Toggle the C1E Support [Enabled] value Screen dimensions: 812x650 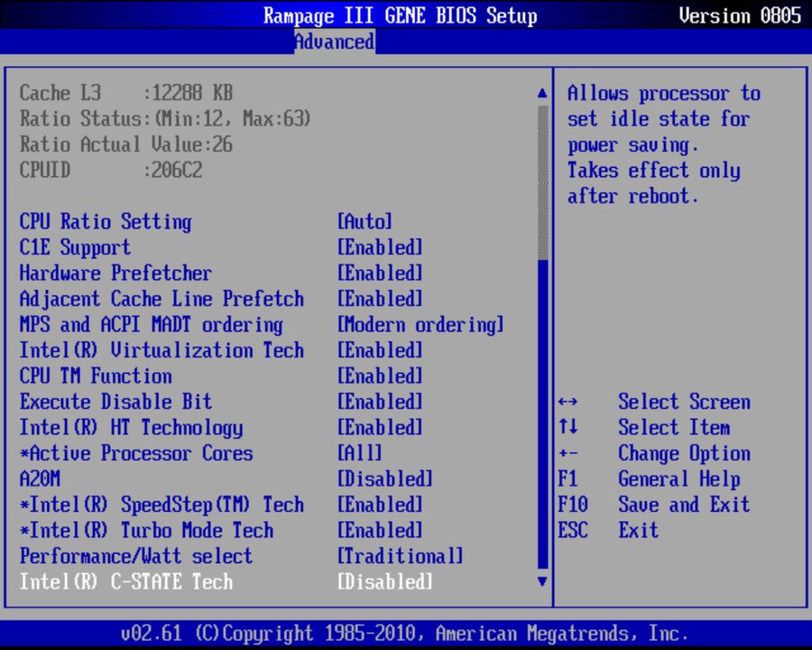(x=380, y=247)
